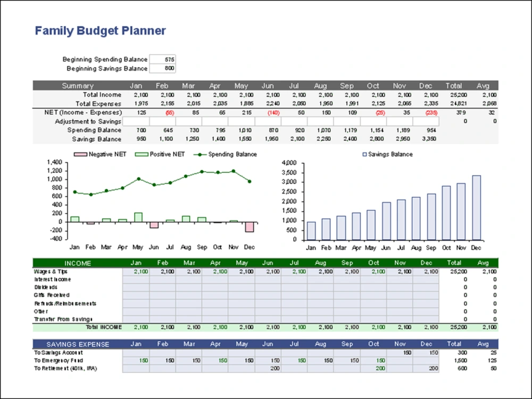
Task: Click the May Spending Balance data point
Action: (138, 179)
